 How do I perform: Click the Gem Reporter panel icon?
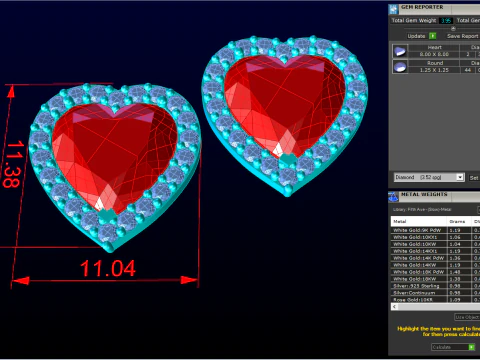click(393, 9)
